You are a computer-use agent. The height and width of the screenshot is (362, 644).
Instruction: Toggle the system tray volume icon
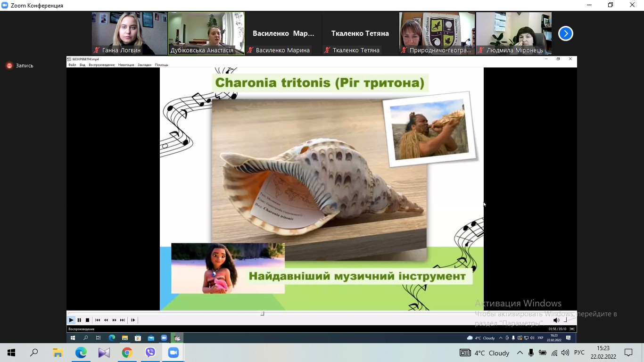click(565, 353)
